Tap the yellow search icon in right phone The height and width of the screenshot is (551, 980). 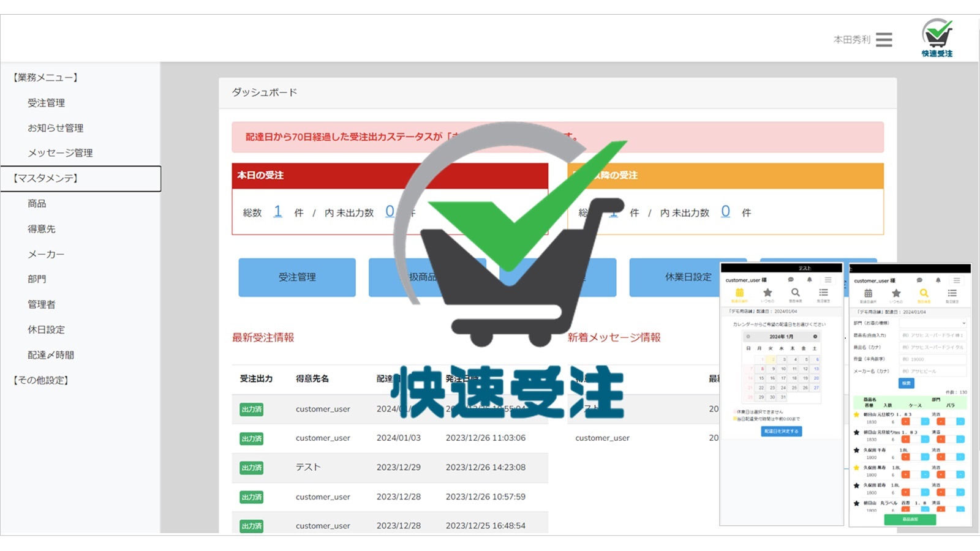924,294
